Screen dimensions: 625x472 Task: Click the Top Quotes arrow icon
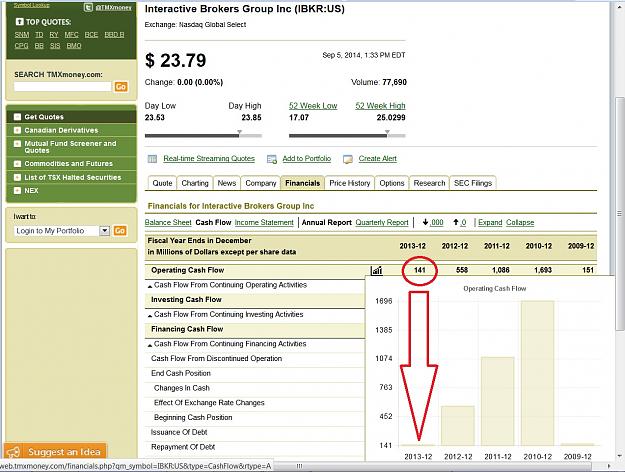point(19,22)
